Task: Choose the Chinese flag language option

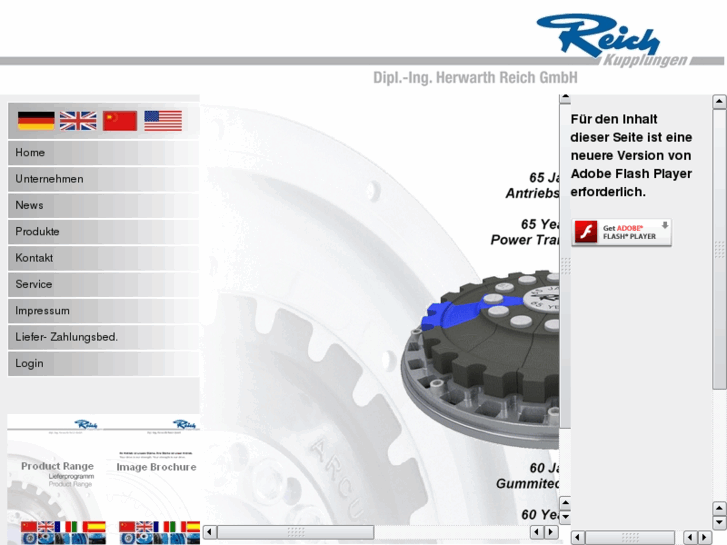Action: (120, 121)
